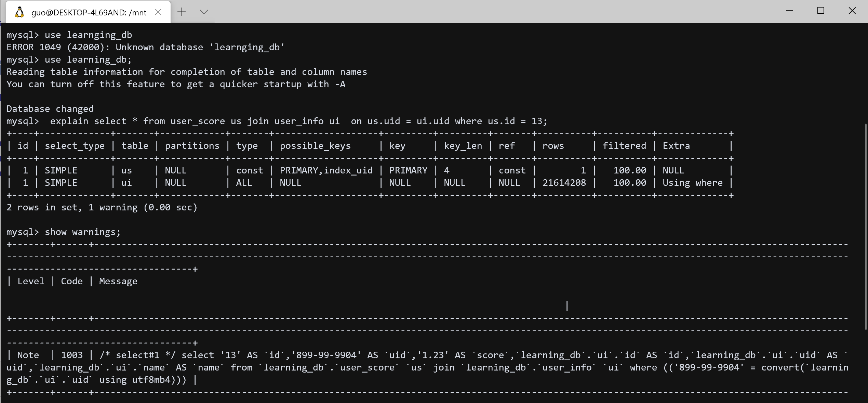This screenshot has height=403, width=868.
Task: Click the 'Database changed' message
Action: (x=50, y=109)
